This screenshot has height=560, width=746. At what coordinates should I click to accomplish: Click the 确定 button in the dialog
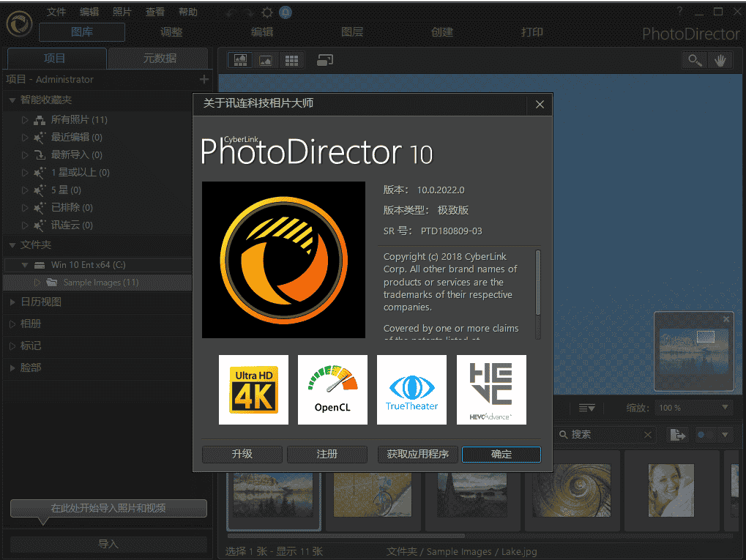click(x=501, y=454)
